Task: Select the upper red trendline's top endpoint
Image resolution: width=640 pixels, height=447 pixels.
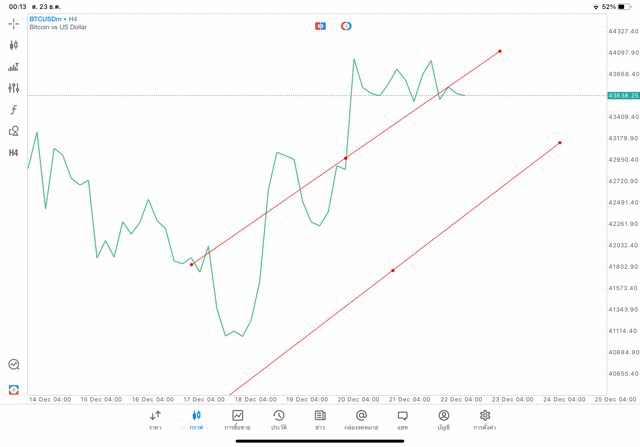Action: click(x=500, y=50)
